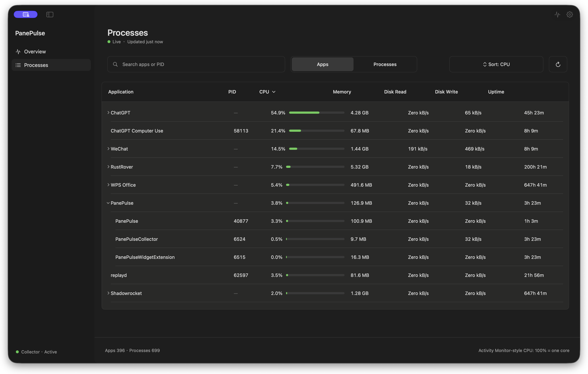Click the Apps 396 · Processes 699 footer

pyautogui.click(x=132, y=350)
